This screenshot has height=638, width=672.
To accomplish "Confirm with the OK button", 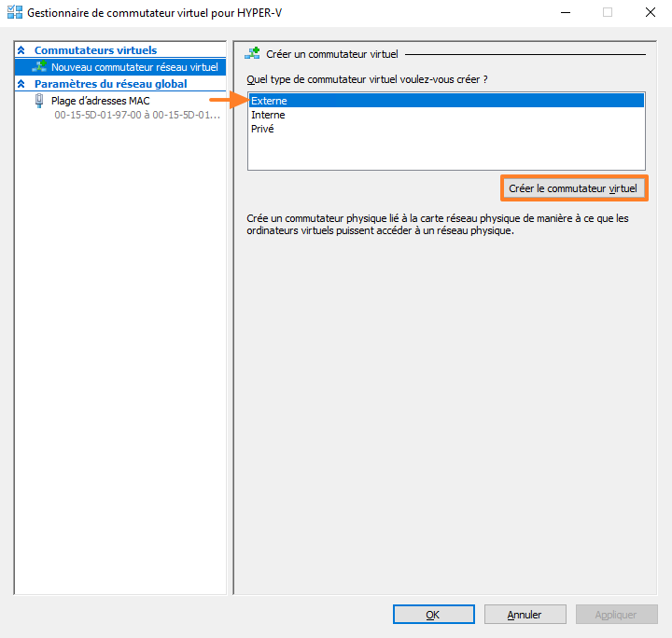I will pyautogui.click(x=433, y=615).
